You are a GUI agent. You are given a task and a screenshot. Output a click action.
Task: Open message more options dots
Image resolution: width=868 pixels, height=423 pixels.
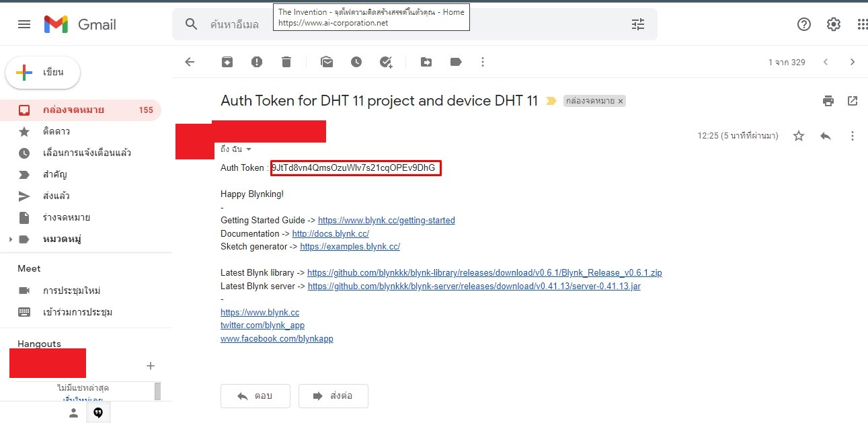853,136
